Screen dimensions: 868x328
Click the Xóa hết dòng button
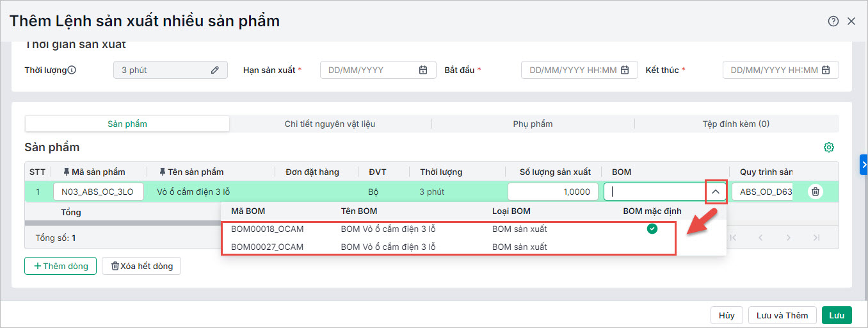pyautogui.click(x=141, y=266)
